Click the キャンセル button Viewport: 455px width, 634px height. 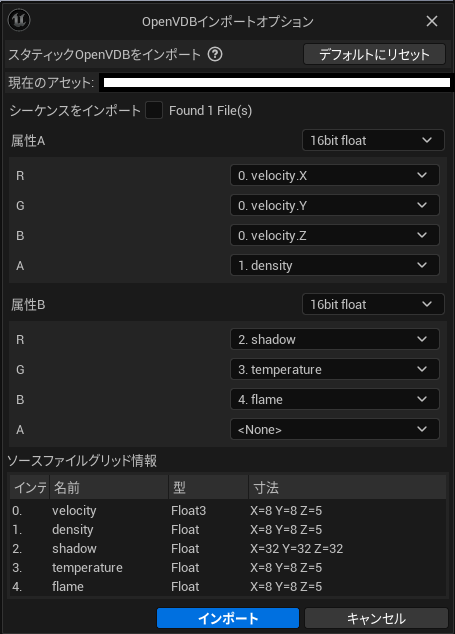click(x=376, y=618)
